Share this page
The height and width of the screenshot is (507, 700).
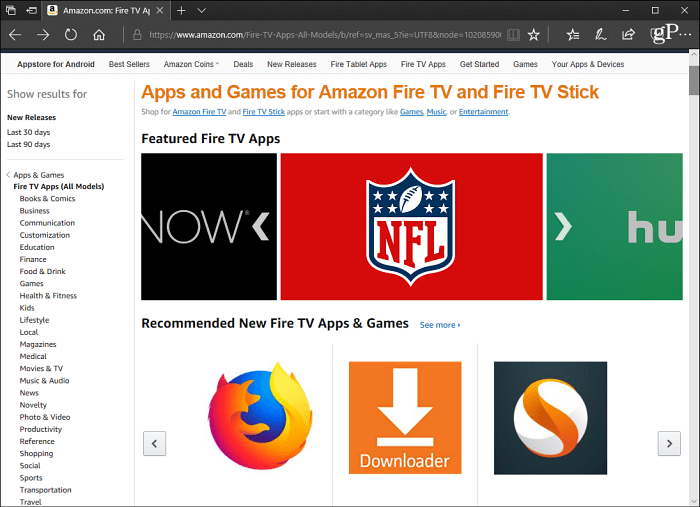coord(628,35)
